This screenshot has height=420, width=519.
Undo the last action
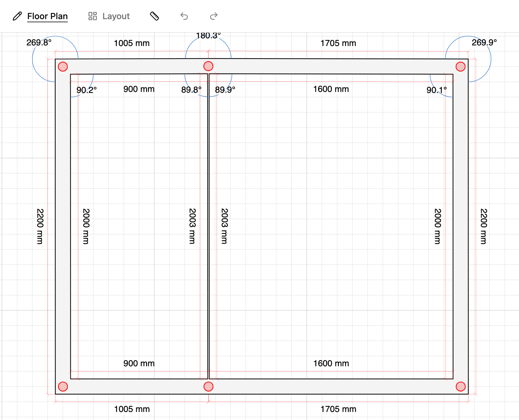point(184,16)
